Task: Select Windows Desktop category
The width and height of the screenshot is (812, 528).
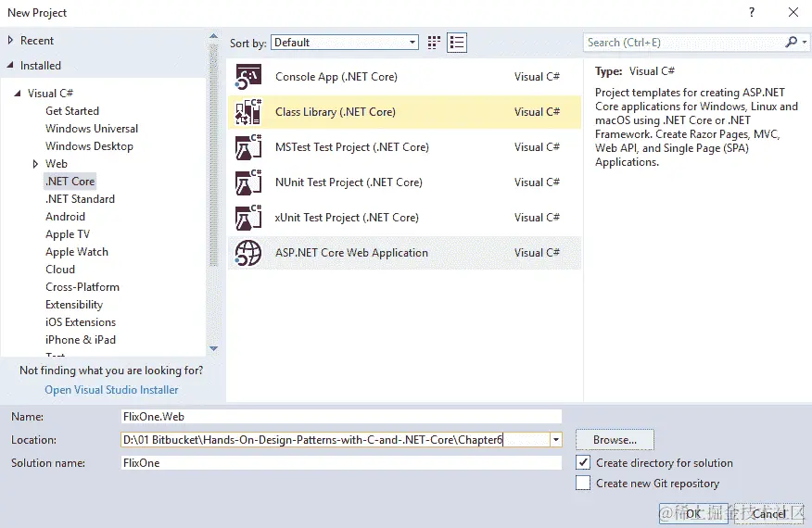Action: tap(89, 146)
